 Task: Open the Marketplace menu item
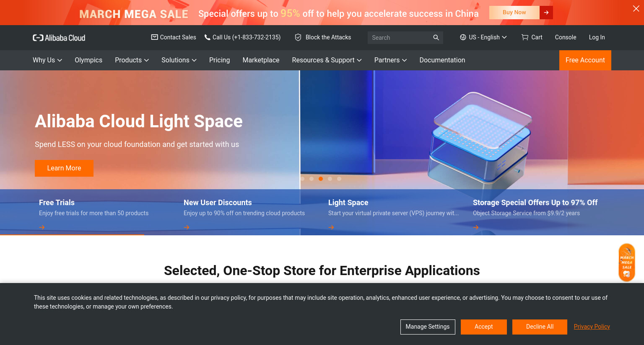coord(261,60)
